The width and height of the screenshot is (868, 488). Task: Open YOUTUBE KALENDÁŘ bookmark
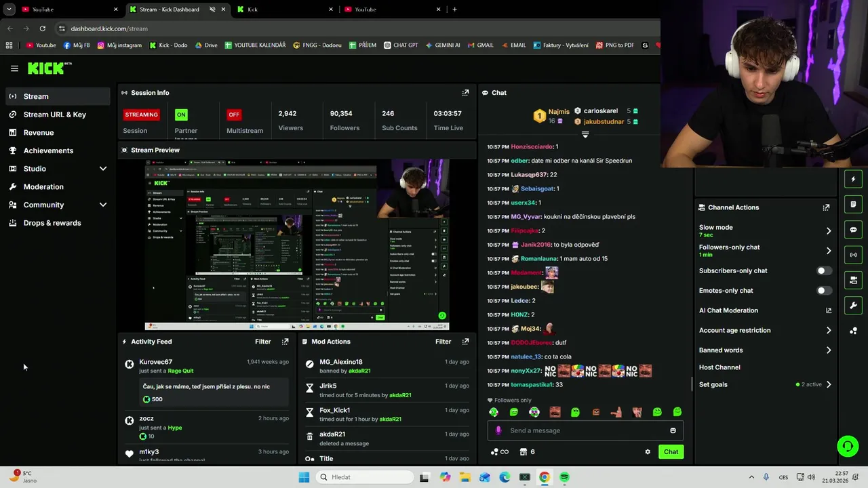coord(255,45)
